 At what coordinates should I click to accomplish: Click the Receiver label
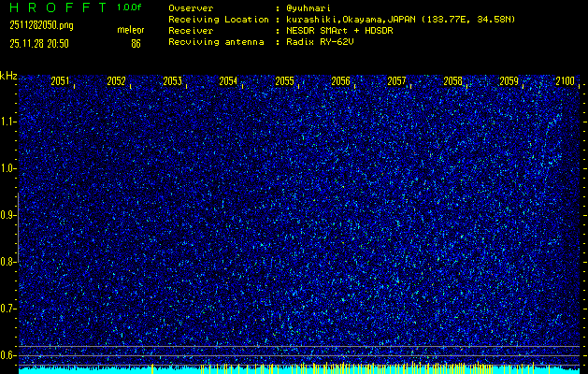pos(191,31)
